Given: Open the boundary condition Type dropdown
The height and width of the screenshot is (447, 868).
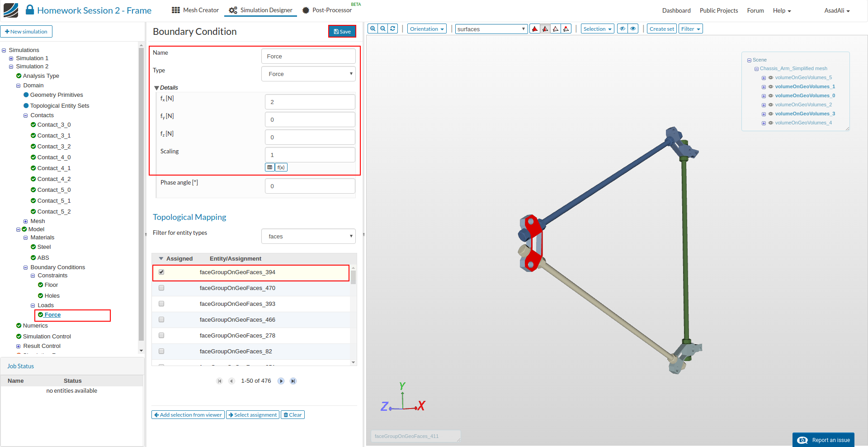Looking at the screenshot, I should tap(308, 74).
